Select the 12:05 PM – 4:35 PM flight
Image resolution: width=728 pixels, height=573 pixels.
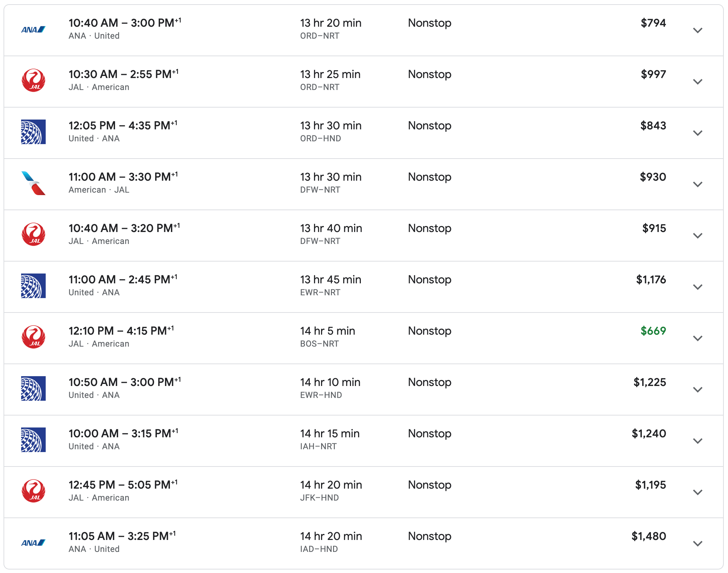(x=123, y=125)
